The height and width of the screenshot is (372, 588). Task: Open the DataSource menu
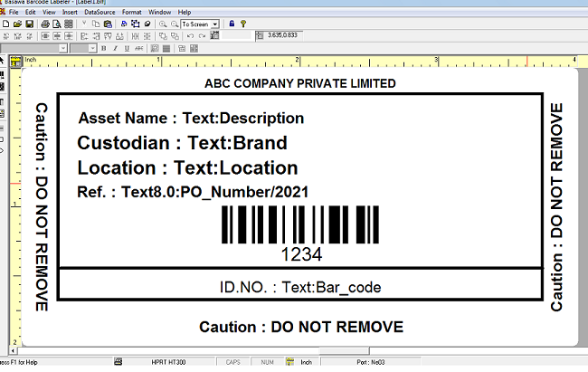[100, 12]
